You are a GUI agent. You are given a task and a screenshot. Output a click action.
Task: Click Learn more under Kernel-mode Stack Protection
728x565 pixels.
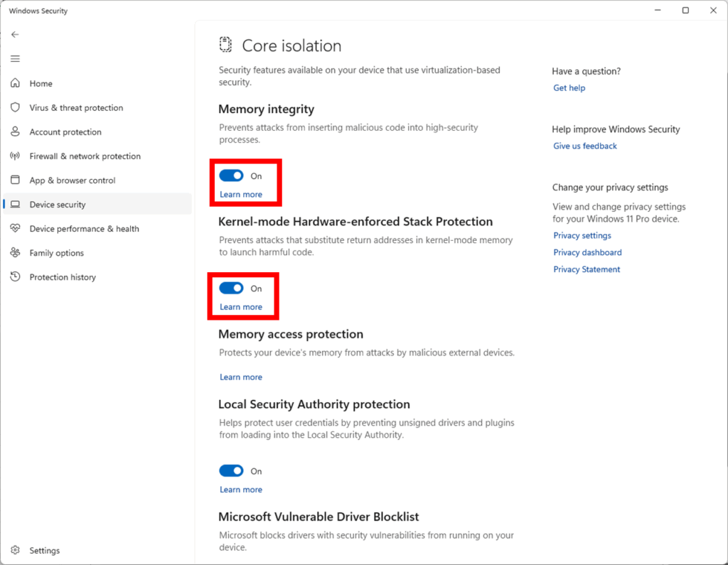click(241, 307)
